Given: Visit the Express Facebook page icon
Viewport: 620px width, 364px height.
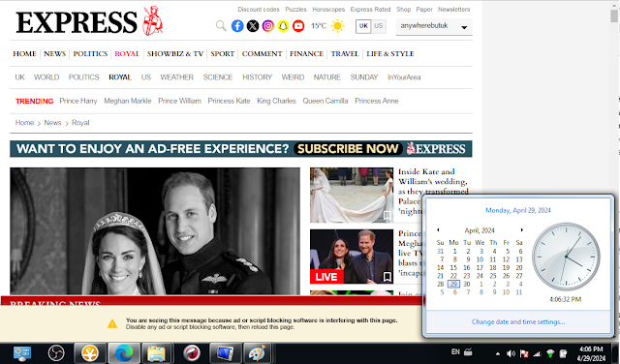Looking at the screenshot, I should click(x=237, y=26).
